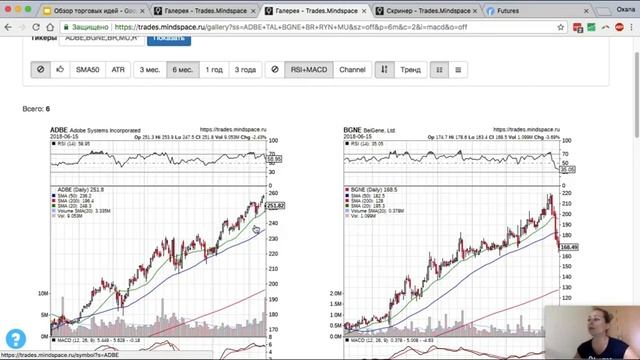Switch to single-column list view
The height and width of the screenshot is (360, 640).
(x=458, y=70)
